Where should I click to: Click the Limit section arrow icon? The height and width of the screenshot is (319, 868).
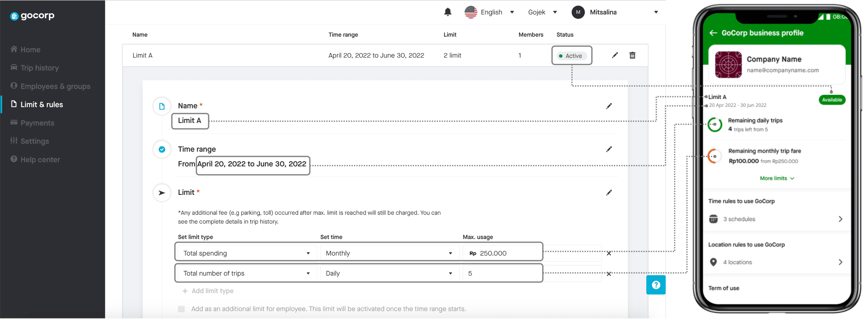coord(162,193)
